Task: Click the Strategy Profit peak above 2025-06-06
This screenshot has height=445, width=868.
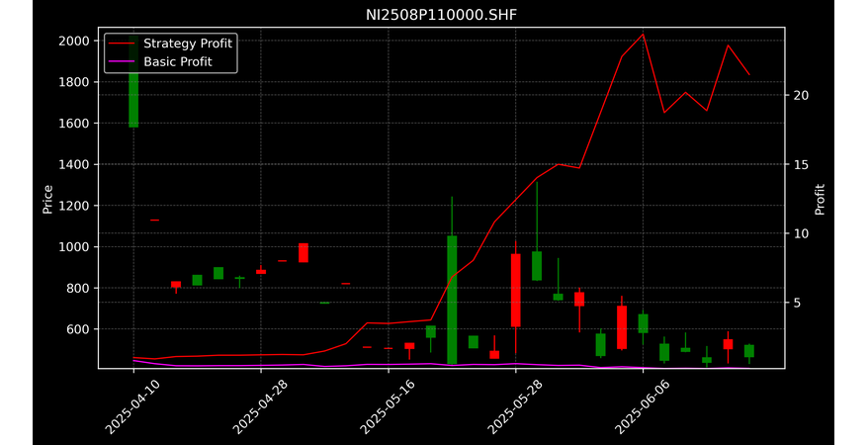Action: click(x=643, y=35)
